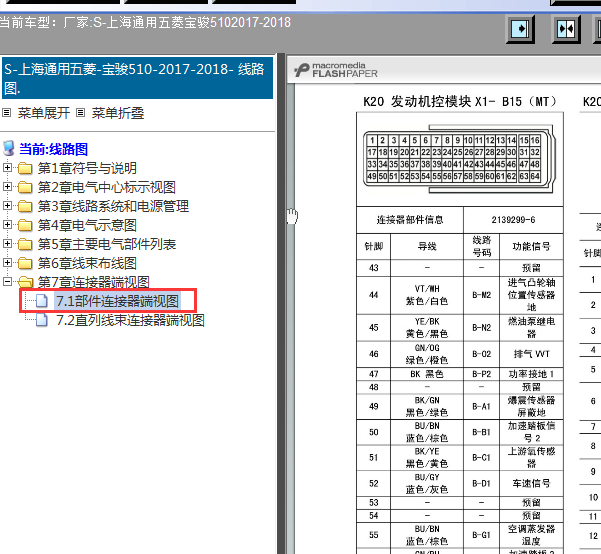This screenshot has height=554, width=601.
Task: Open 7.2直列线束连接器端视图 item
Action: [x=130, y=320]
